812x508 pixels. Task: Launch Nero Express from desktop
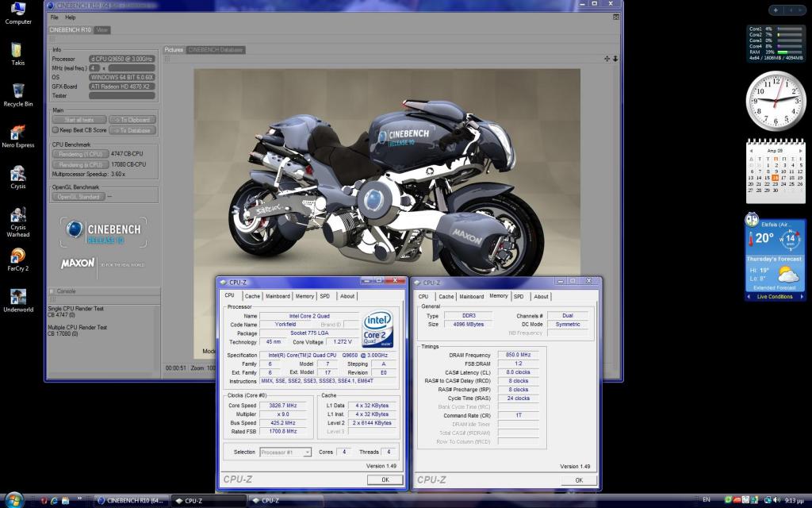(x=18, y=137)
